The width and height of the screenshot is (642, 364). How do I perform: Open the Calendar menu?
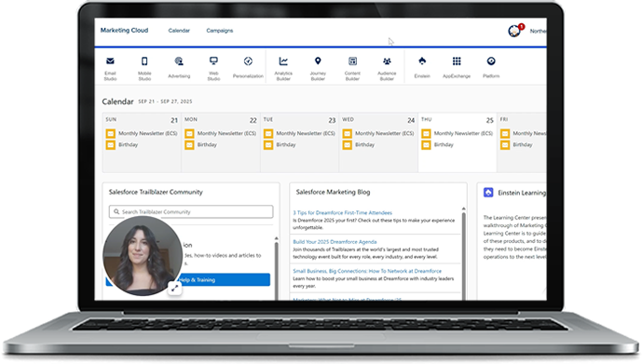tap(179, 31)
